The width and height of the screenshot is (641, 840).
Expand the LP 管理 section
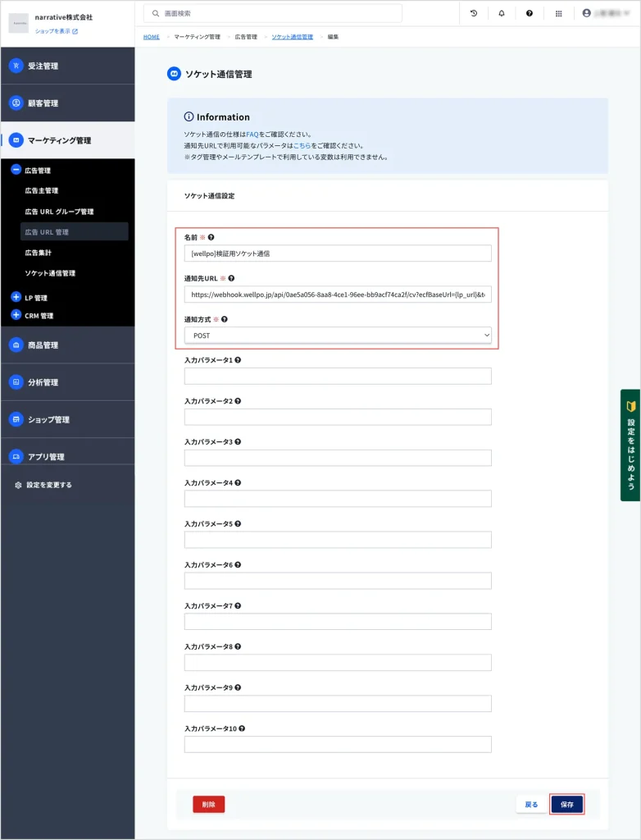16,298
